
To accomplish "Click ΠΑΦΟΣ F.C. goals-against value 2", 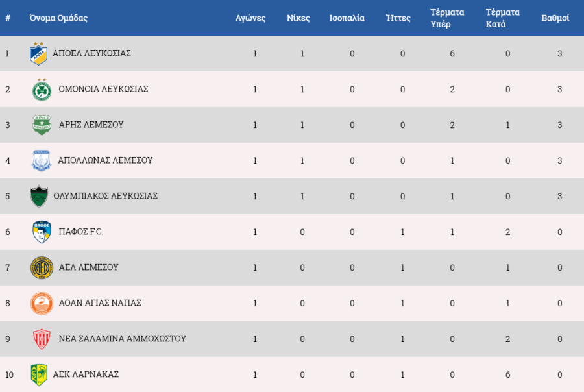I will [x=507, y=232].
